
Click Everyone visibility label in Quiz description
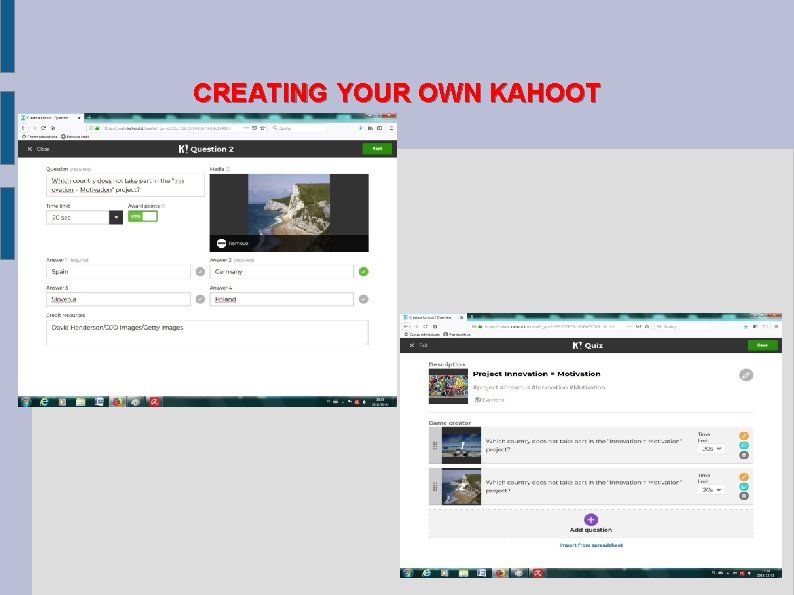pos(489,400)
